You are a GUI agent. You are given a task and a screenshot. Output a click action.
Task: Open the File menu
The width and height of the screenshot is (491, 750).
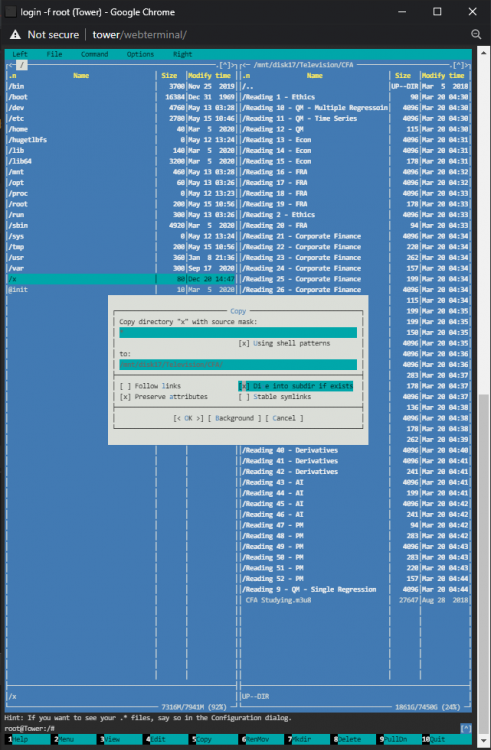[x=55, y=54]
